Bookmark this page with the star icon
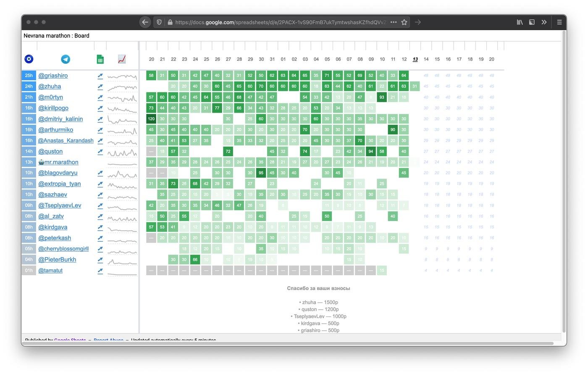The height and width of the screenshot is (374, 588). pos(404,22)
